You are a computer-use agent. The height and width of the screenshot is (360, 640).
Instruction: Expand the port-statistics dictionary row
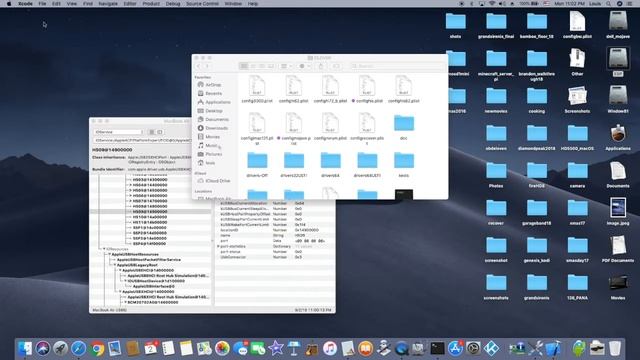click(218, 246)
